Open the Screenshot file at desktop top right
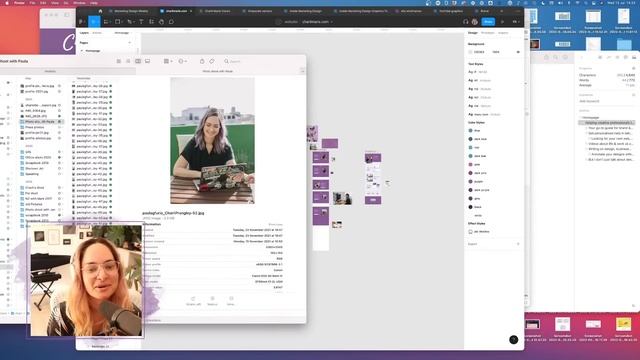The image size is (640, 360). click(624, 20)
